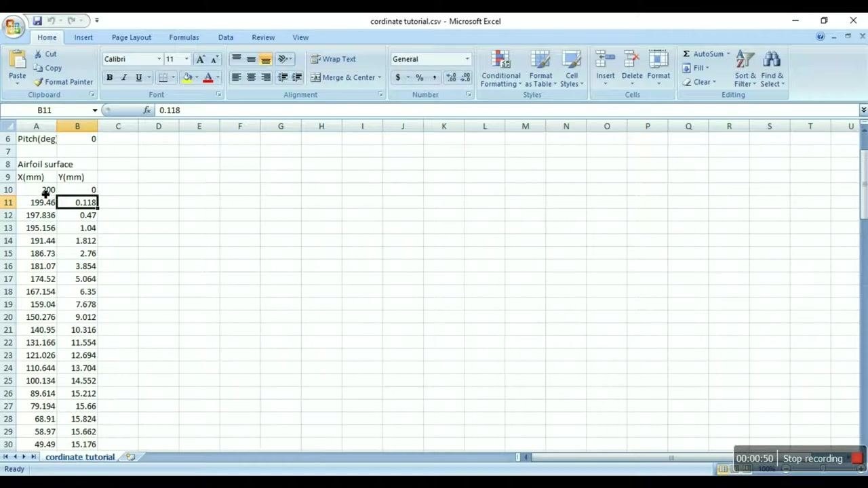The height and width of the screenshot is (488, 868).
Task: Apply accounting dollar number format
Action: [x=398, y=77]
